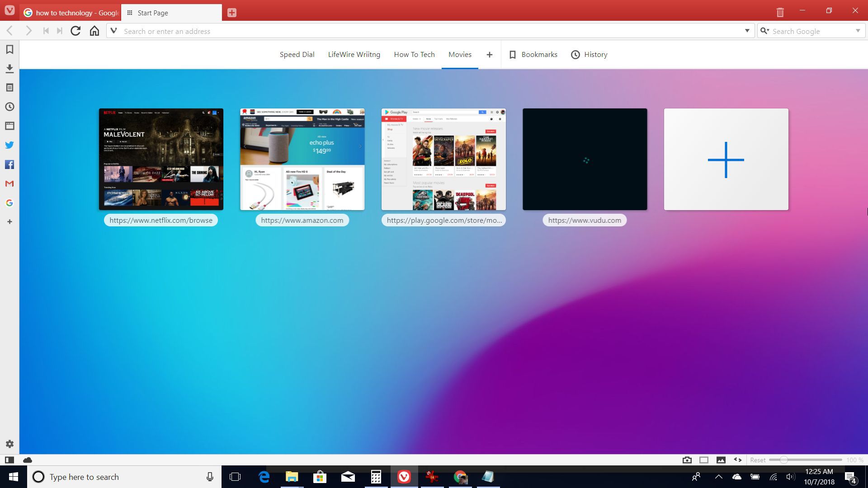868x488 pixels.
Task: Reload the current page
Action: 75,31
